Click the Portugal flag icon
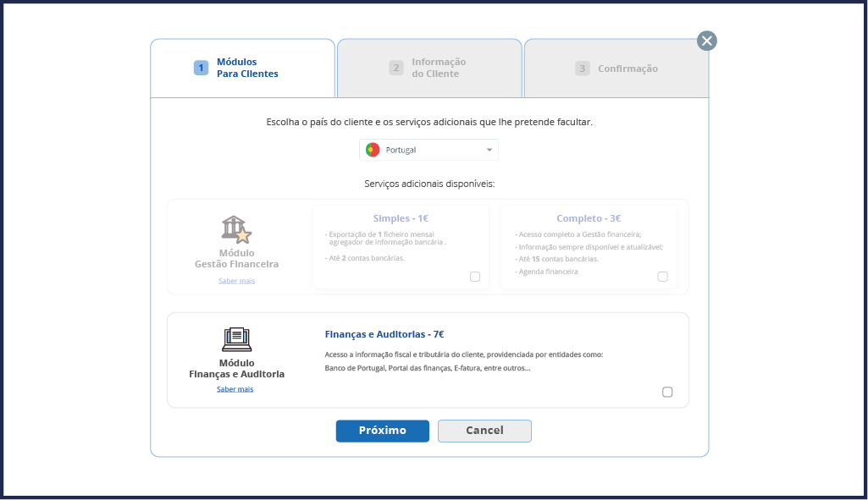This screenshot has width=868, height=500. pos(373,150)
